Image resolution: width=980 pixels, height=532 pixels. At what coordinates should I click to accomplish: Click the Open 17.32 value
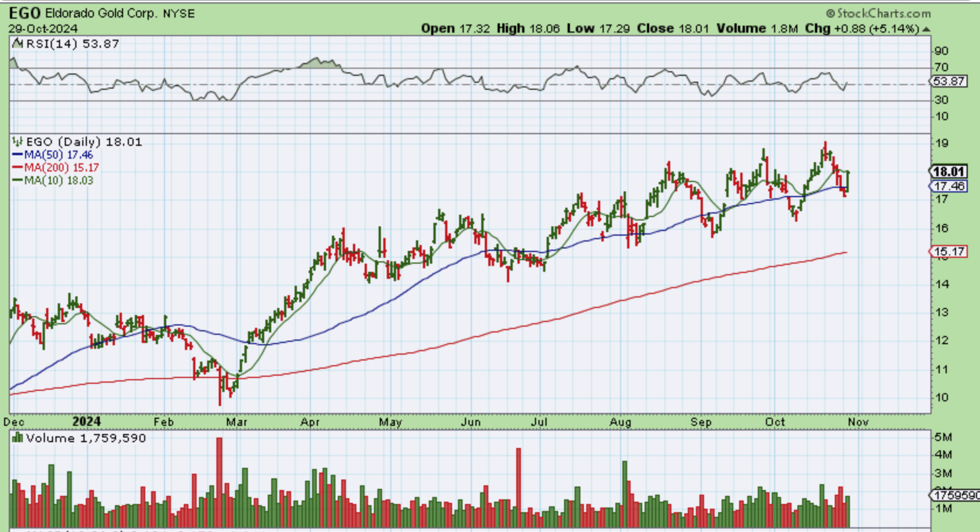click(456, 29)
